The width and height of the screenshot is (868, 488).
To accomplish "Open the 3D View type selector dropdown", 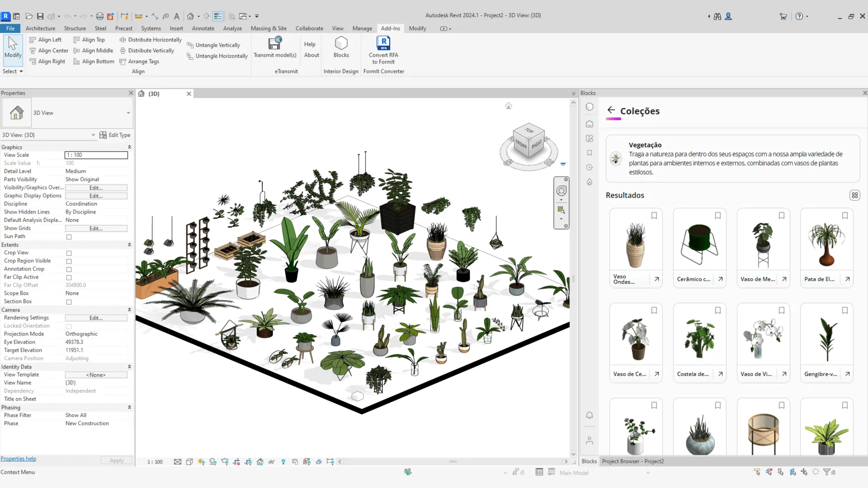I will [128, 113].
